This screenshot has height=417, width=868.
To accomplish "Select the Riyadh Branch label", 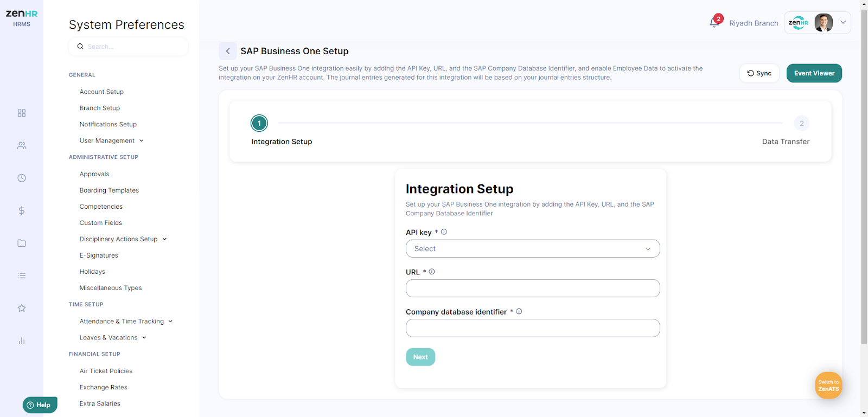I will click(x=754, y=23).
